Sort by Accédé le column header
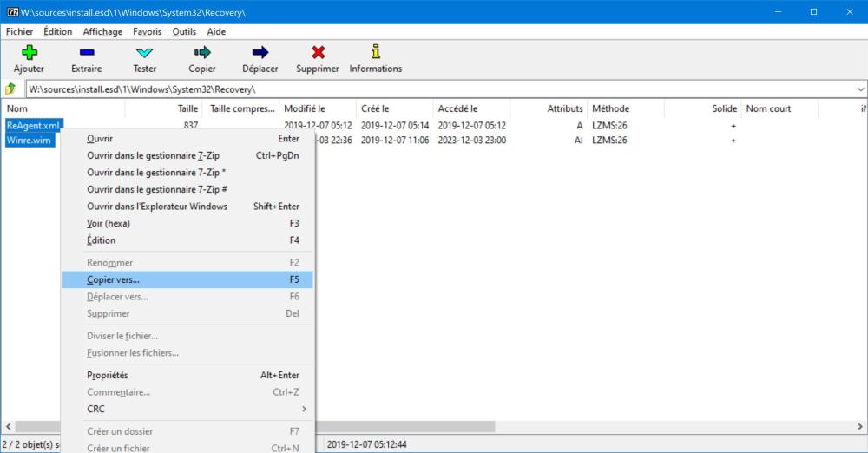868x453 pixels. pos(471,108)
